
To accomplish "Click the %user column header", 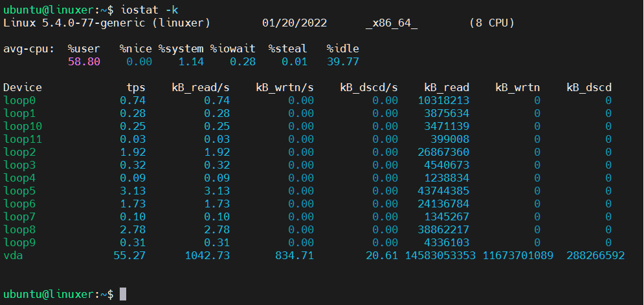I will point(83,48).
